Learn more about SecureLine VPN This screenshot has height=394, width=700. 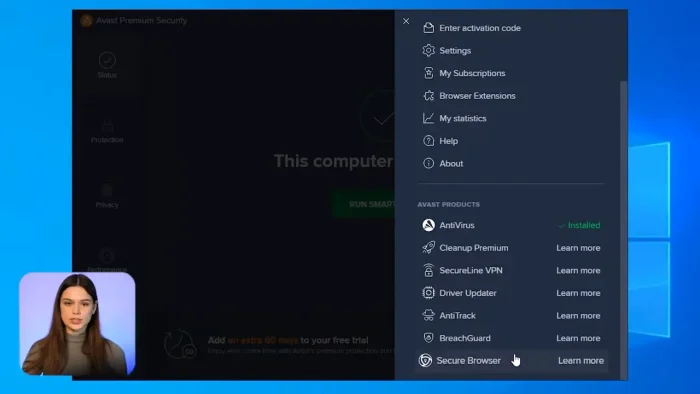coord(578,270)
